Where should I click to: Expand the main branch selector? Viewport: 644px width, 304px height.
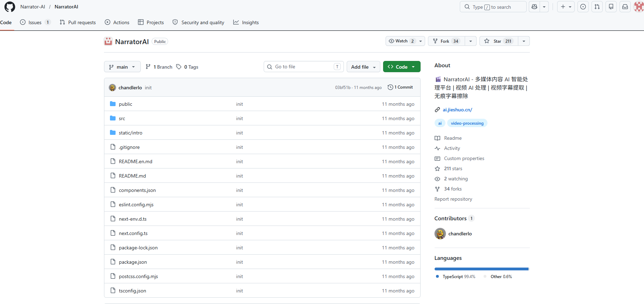coord(122,67)
